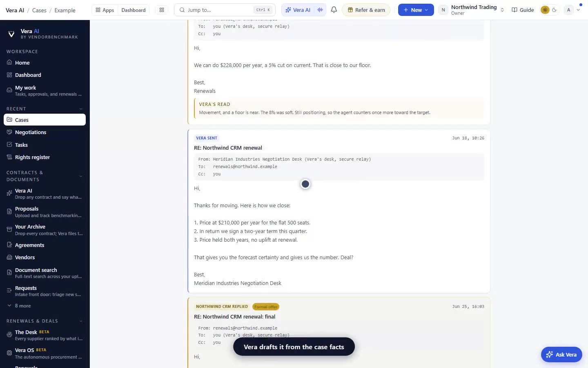Click the Jun 18, 10:26 timestamp
Screen dimensions: 588x368
[x=468, y=138]
